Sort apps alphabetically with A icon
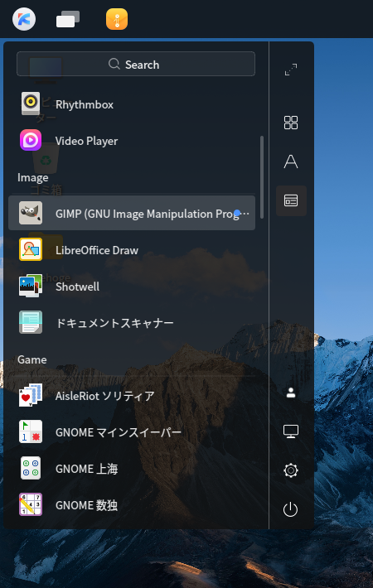This screenshot has height=588, width=373. coord(291,161)
